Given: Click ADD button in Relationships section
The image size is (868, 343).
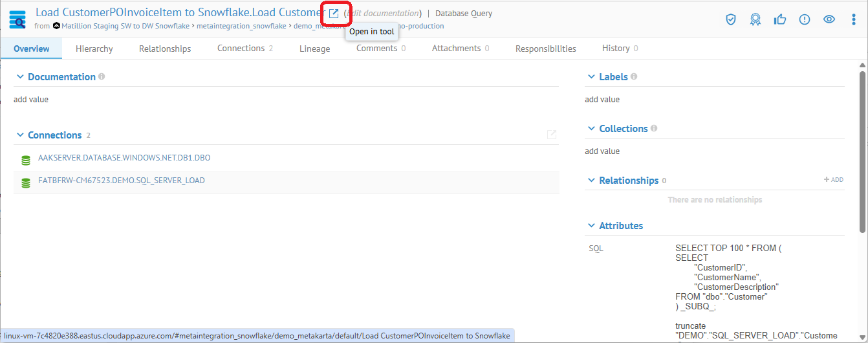Looking at the screenshot, I should coord(833,180).
